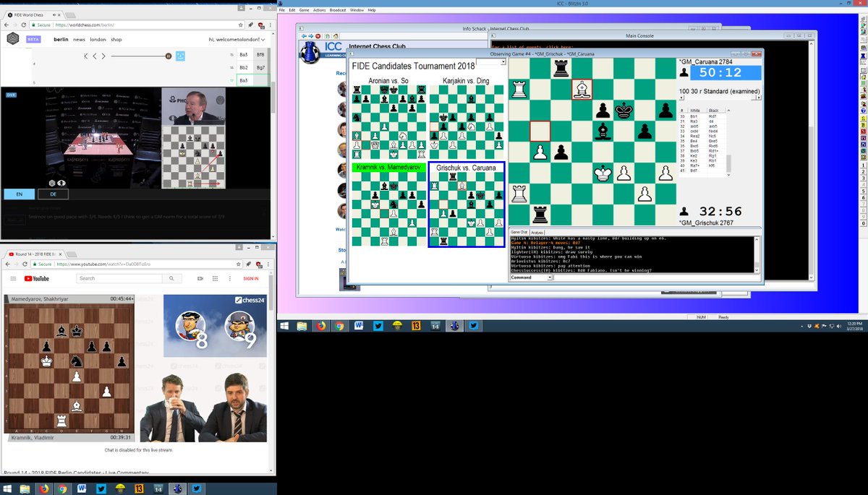Open Firefox on upper taskbar
Screen dimensions: 868x495
(x=320, y=326)
